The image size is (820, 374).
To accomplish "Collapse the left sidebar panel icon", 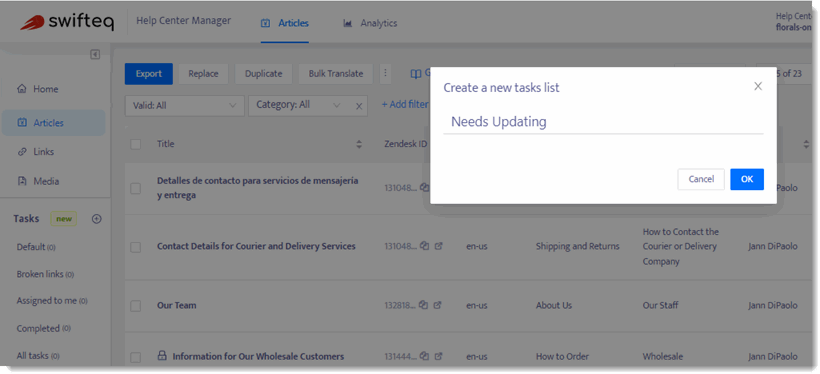I will 95,54.
